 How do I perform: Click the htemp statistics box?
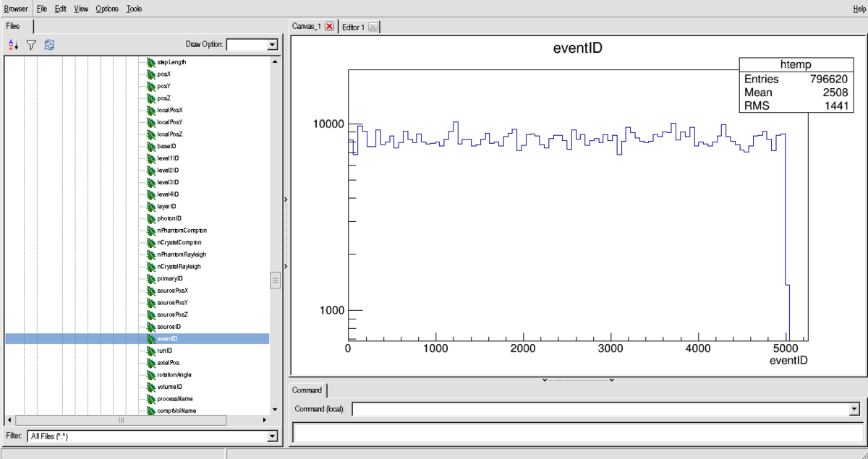coord(796,85)
